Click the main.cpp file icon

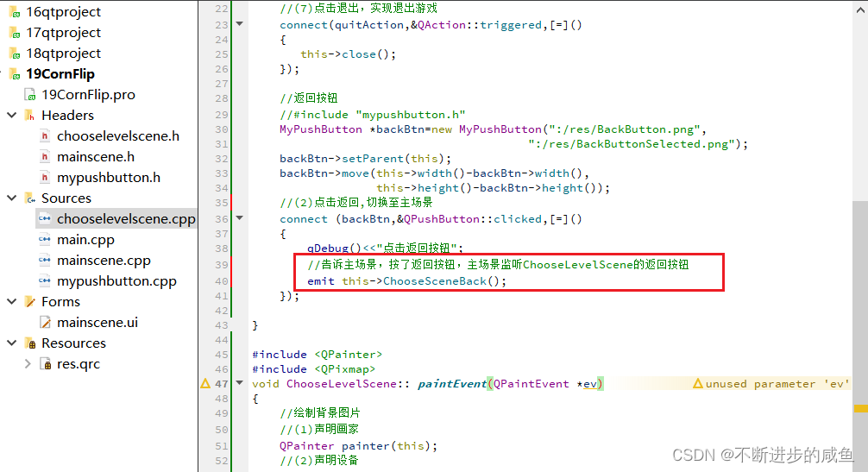(x=45, y=240)
